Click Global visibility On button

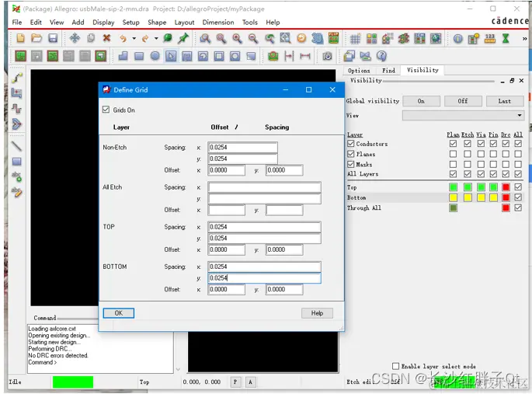[421, 101]
